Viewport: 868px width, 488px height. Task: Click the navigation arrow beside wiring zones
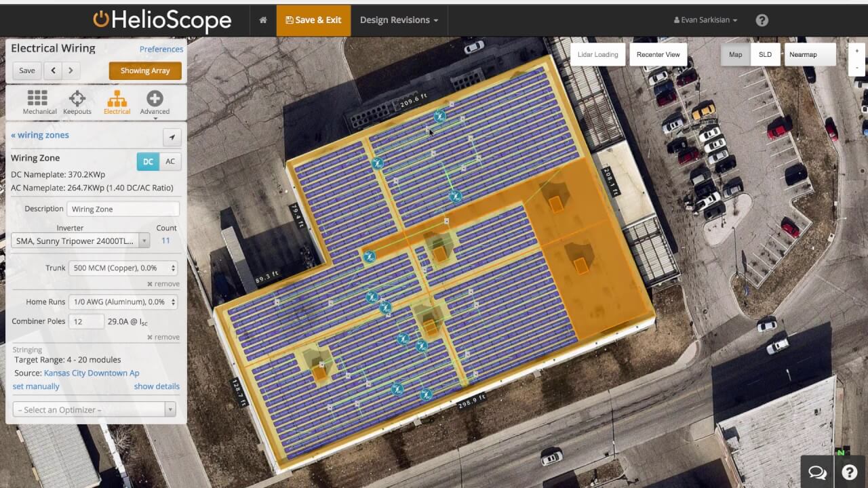click(x=172, y=137)
